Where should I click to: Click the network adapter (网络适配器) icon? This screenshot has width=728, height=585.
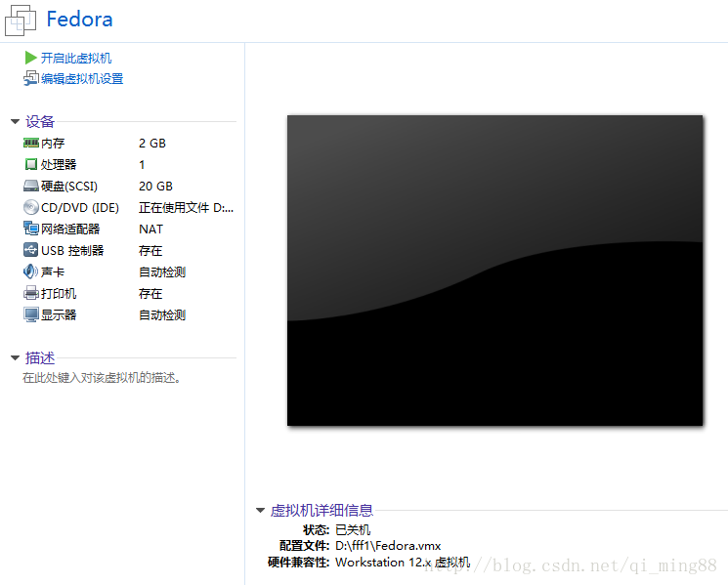coord(30,229)
